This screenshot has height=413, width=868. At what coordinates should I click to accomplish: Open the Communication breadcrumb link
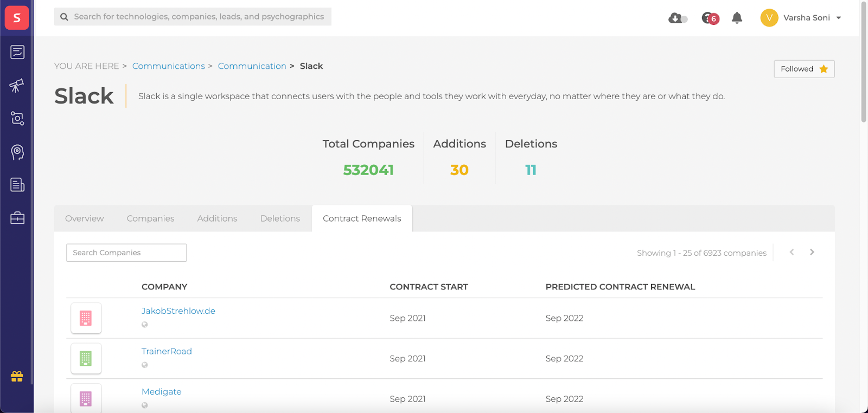(x=252, y=66)
